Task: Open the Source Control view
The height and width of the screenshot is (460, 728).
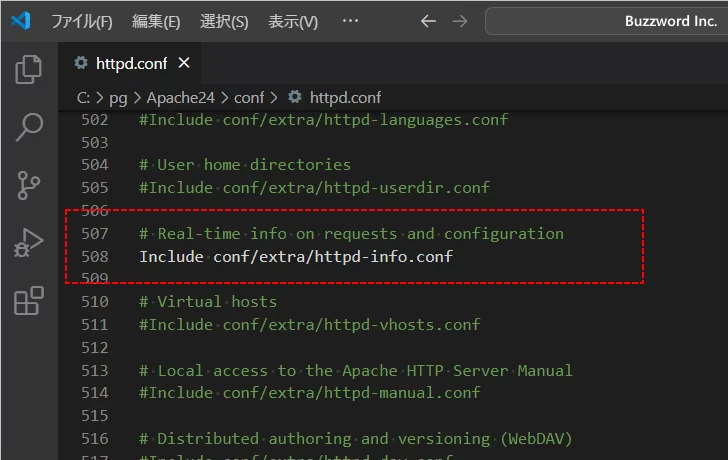Action: (29, 185)
